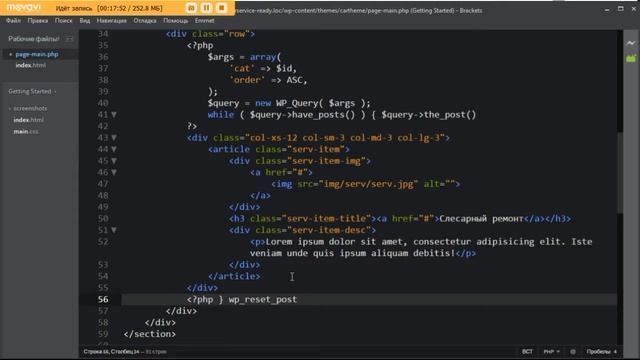Click the 'Слесарный ремонт' heading text
Image resolution: width=640 pixels, height=360 pixels.
pos(481,218)
